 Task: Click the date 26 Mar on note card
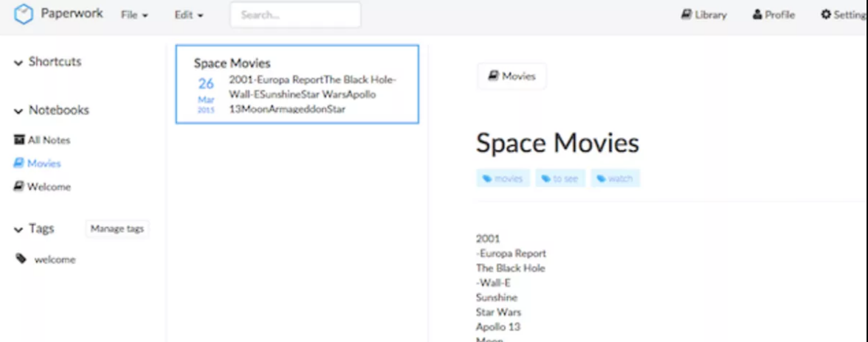pos(207,94)
